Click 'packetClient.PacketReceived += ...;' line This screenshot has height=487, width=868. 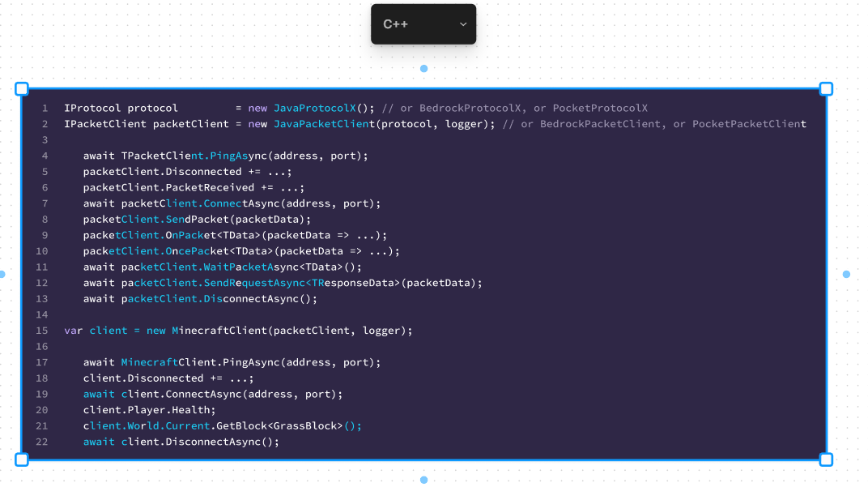(x=194, y=188)
